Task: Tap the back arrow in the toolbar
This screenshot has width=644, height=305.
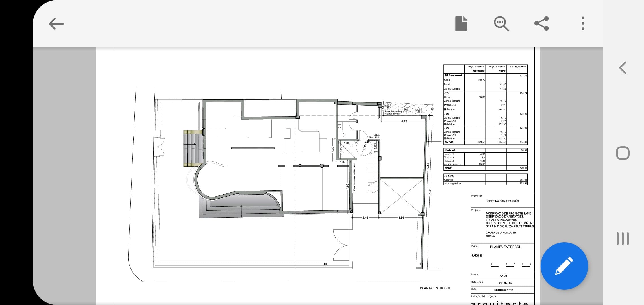Action: (56, 24)
